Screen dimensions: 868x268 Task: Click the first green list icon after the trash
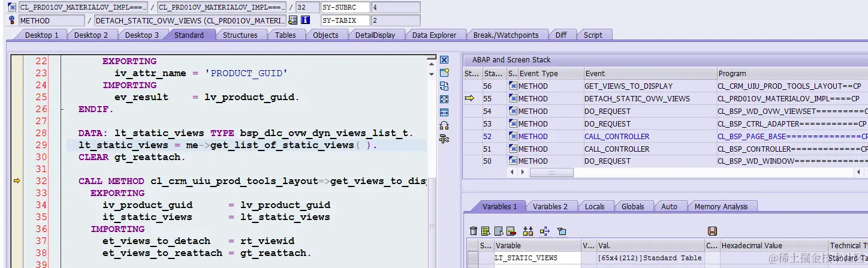point(486,231)
